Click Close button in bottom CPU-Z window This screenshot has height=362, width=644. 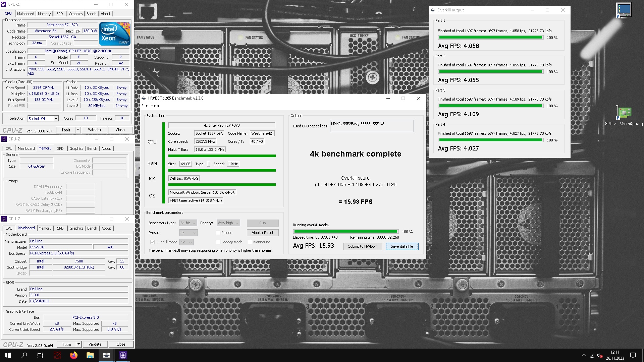[121, 344]
